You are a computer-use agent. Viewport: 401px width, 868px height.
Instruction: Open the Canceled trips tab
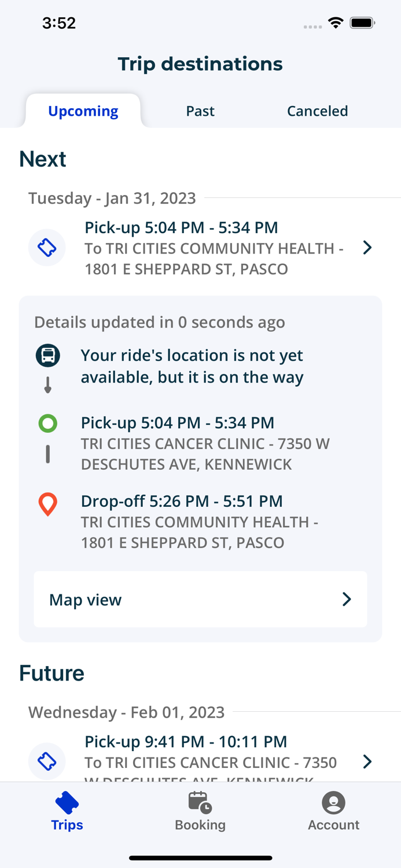pyautogui.click(x=317, y=111)
